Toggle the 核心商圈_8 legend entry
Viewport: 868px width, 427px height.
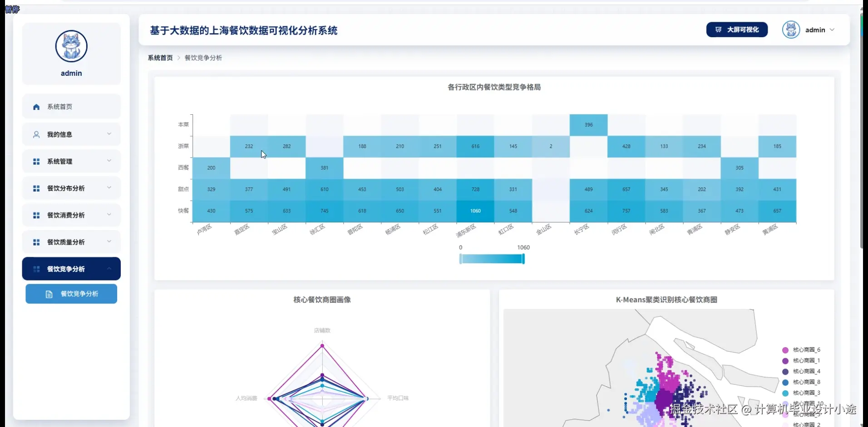[801, 383]
